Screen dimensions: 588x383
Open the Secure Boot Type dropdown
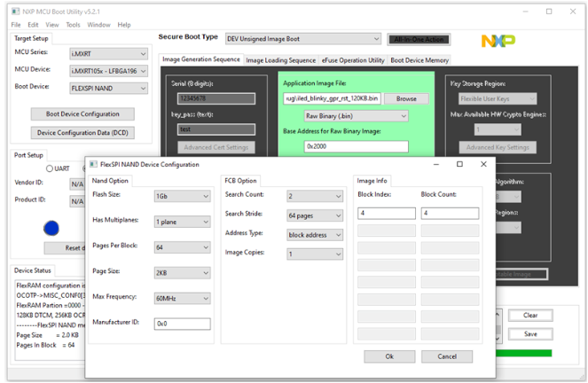click(x=303, y=39)
